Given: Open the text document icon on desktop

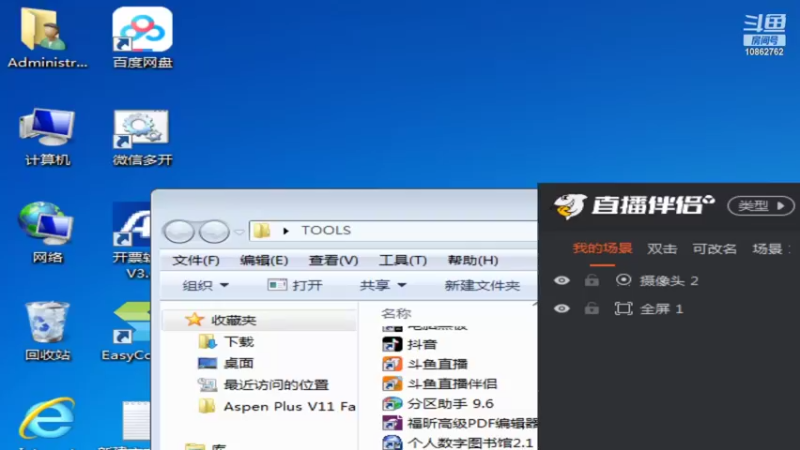Looking at the screenshot, I should point(136,421).
